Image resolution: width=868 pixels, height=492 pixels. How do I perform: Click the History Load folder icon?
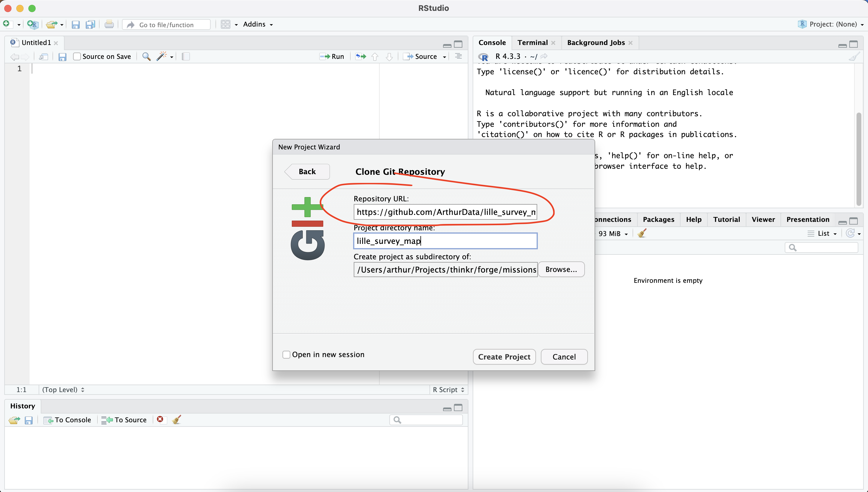pos(14,420)
